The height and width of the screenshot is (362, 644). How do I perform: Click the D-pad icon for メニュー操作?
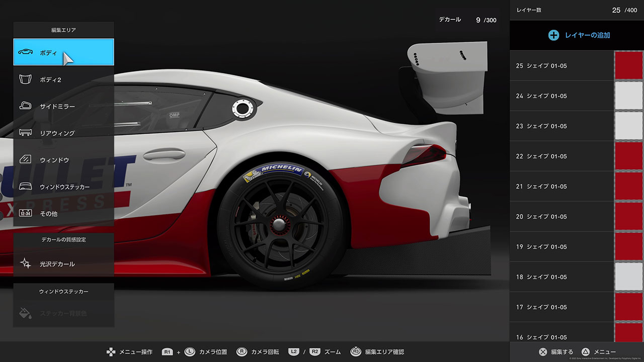tap(111, 352)
